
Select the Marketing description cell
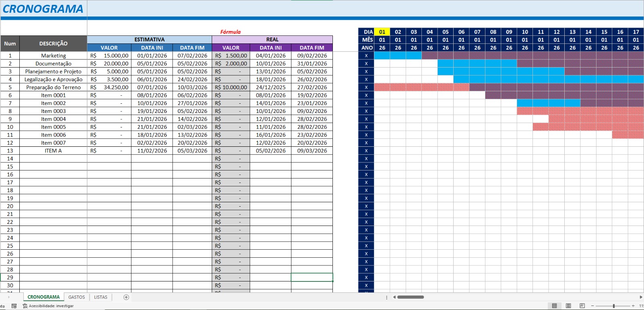point(53,55)
